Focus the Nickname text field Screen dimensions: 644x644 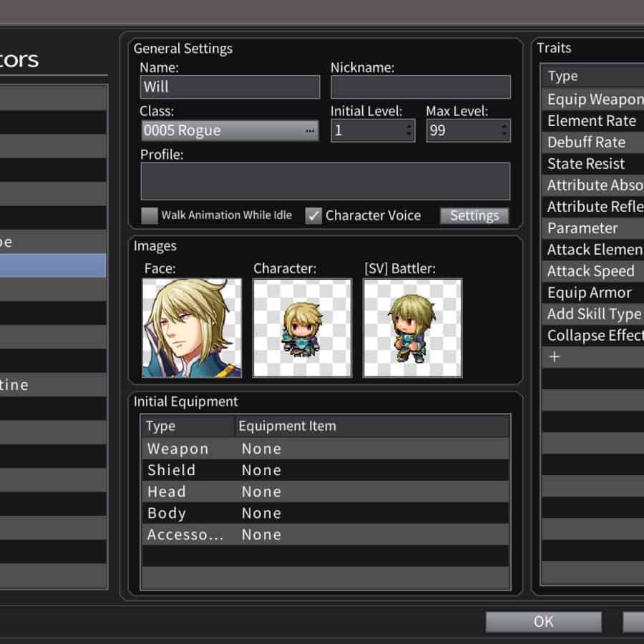(420, 87)
